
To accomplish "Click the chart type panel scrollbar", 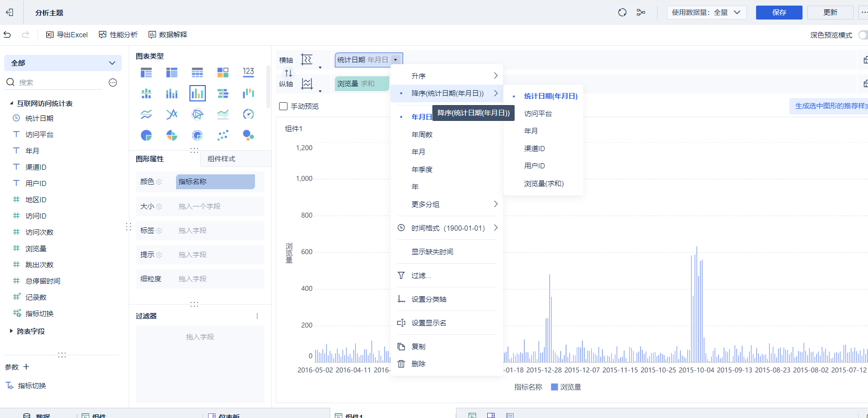I will click(x=268, y=86).
